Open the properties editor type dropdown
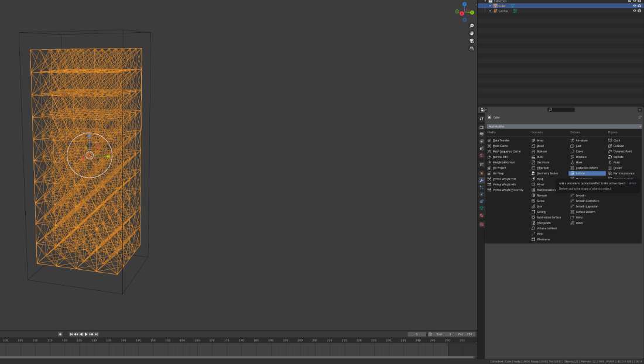This screenshot has height=364, width=644. tap(484, 109)
